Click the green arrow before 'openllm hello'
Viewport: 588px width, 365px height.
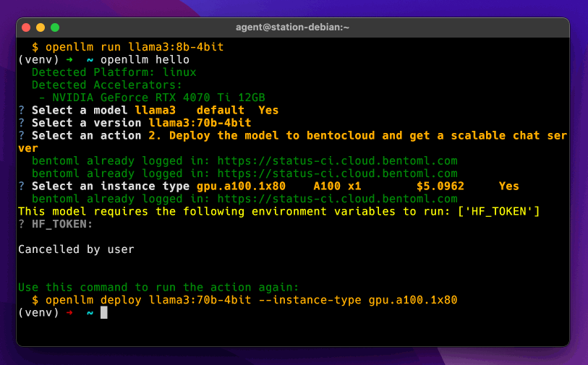[x=69, y=60]
